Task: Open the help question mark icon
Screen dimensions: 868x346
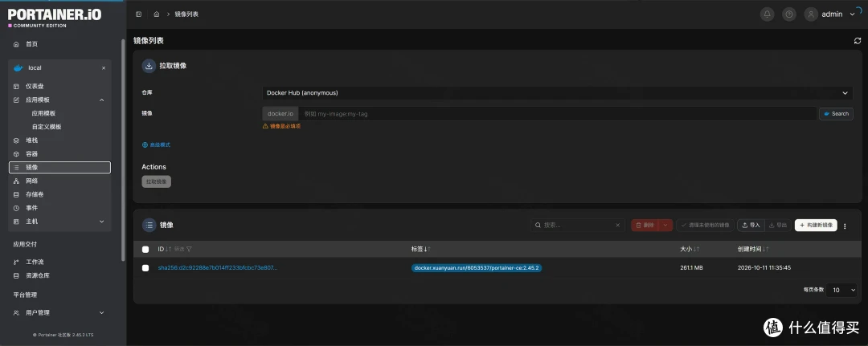Action: tap(789, 14)
